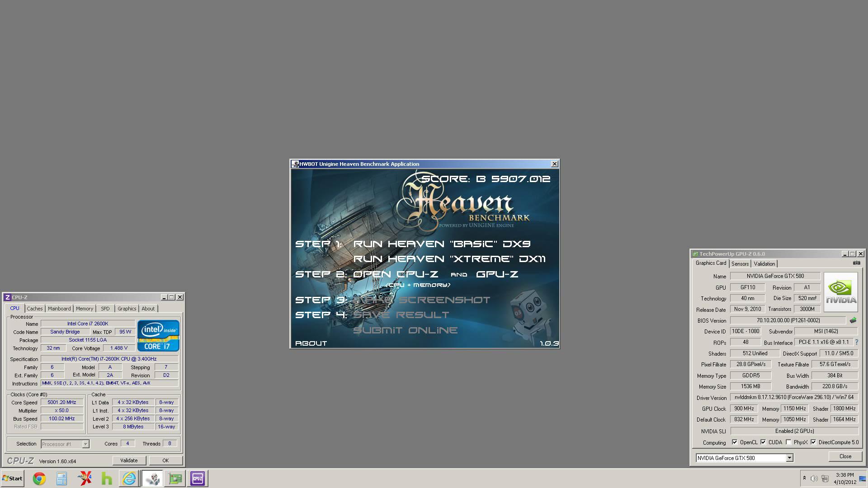868x488 pixels.
Task: Open the GPU selection dropdown in GPU-Z
Action: (789, 458)
